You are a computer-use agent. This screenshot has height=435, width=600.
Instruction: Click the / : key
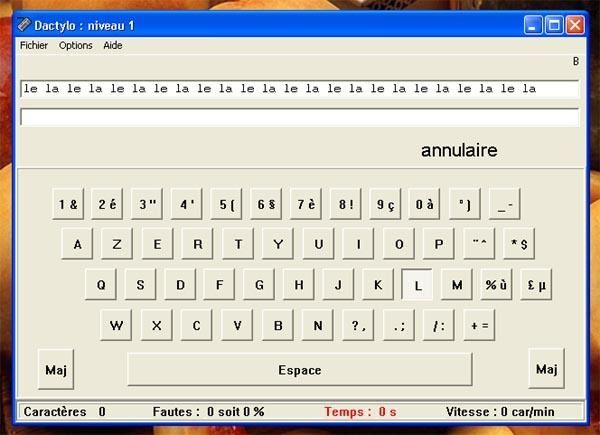click(439, 325)
